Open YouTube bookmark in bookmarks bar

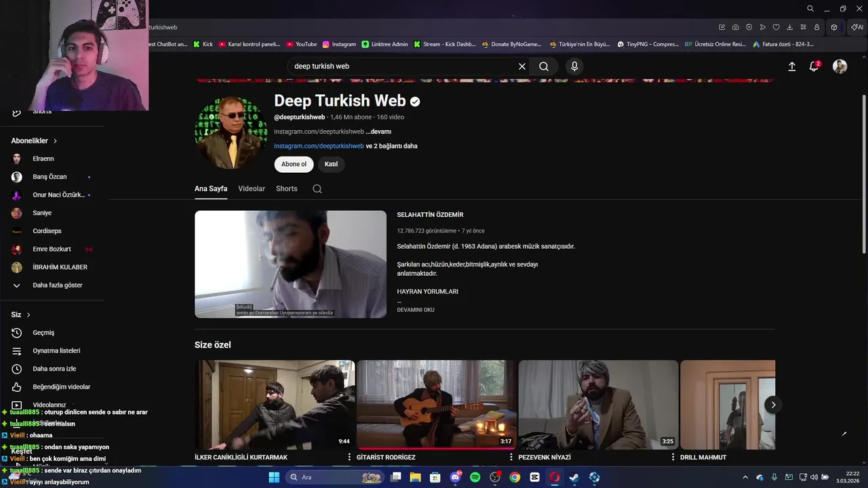point(302,44)
